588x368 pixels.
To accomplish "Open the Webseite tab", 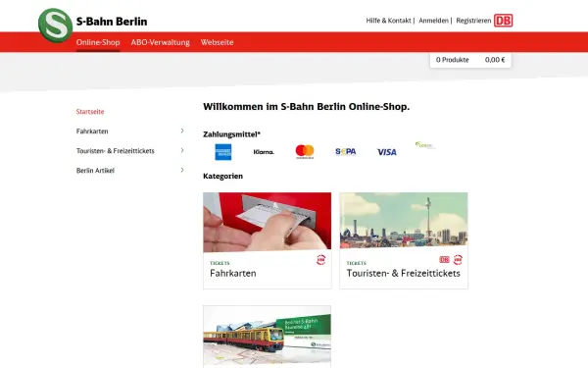I will pos(218,42).
